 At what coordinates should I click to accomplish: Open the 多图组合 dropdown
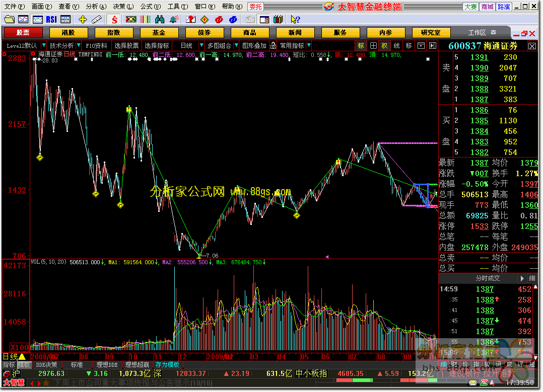[x=236, y=45]
